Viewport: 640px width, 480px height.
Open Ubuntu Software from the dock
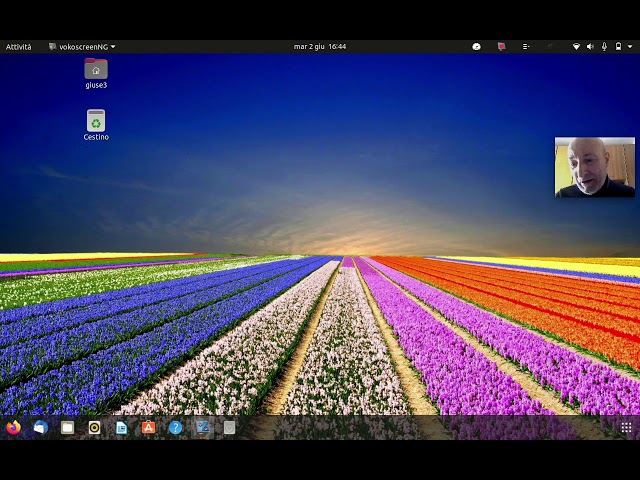pos(148,427)
